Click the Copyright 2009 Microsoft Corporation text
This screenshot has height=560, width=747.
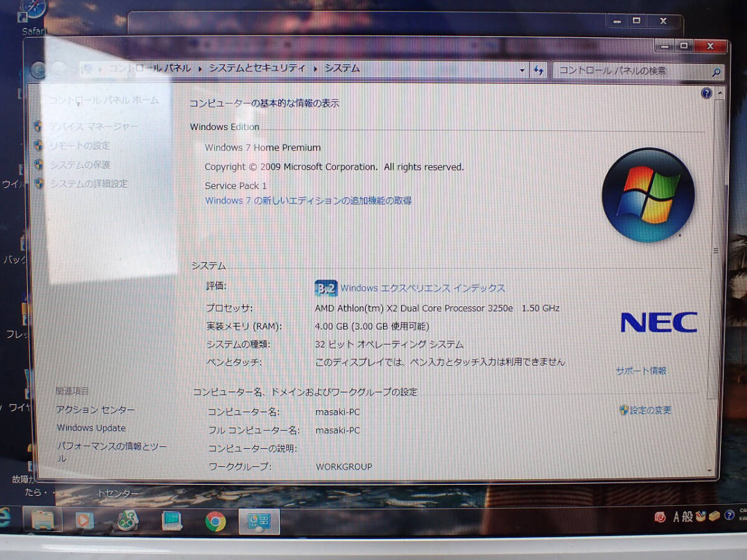tap(334, 167)
